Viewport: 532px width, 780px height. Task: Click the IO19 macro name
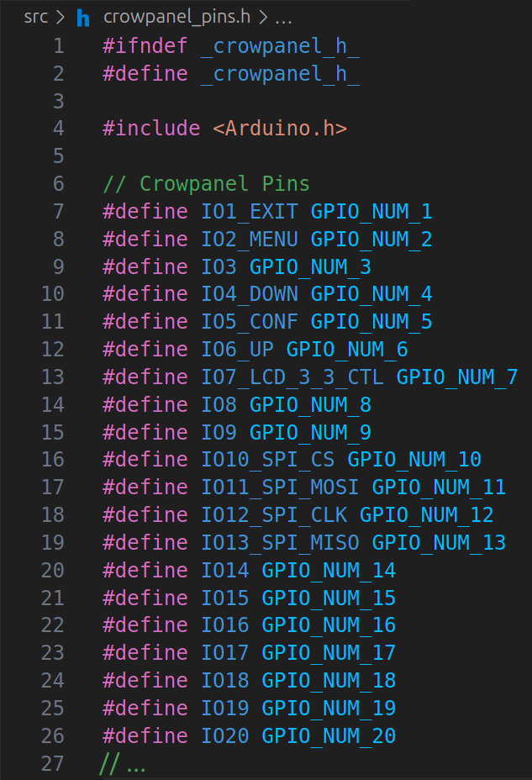pyautogui.click(x=224, y=709)
